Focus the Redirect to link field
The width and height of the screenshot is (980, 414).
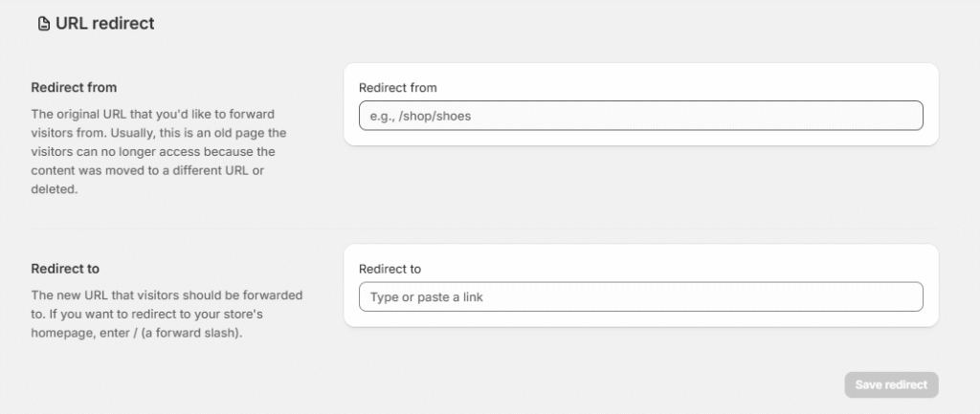coord(640,296)
